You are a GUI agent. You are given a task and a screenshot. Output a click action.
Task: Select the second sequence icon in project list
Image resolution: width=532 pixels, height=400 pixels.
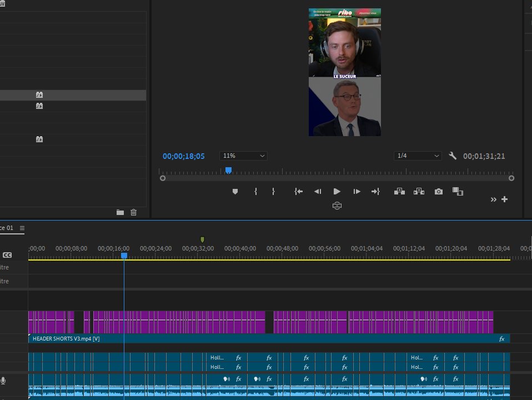point(39,106)
